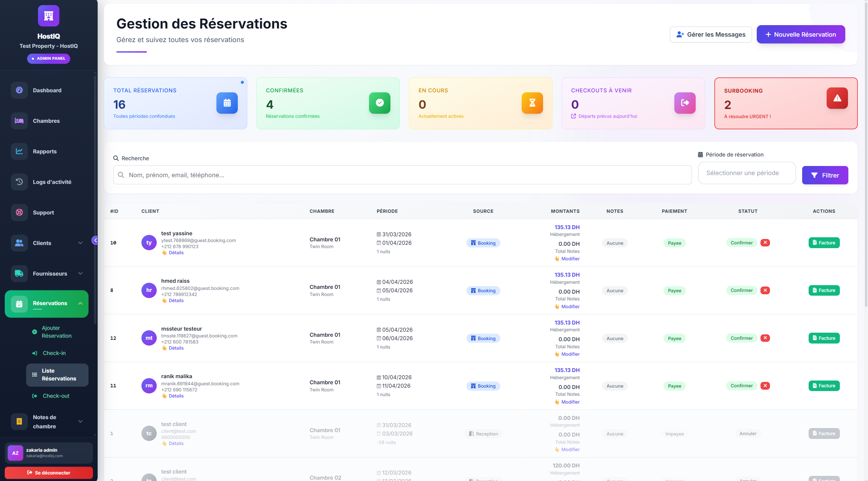Expand the Fournisseurs submenu chevron

[x=80, y=274]
